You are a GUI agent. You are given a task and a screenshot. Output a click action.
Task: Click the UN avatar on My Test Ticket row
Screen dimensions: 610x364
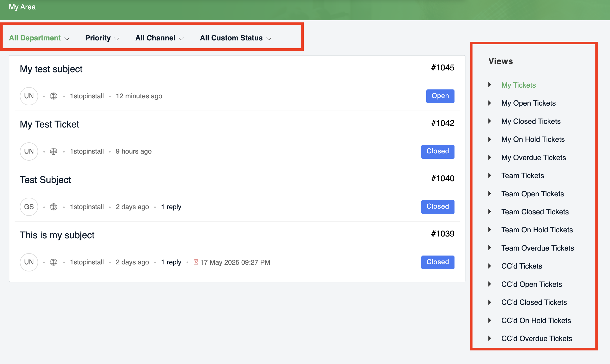pyautogui.click(x=29, y=151)
